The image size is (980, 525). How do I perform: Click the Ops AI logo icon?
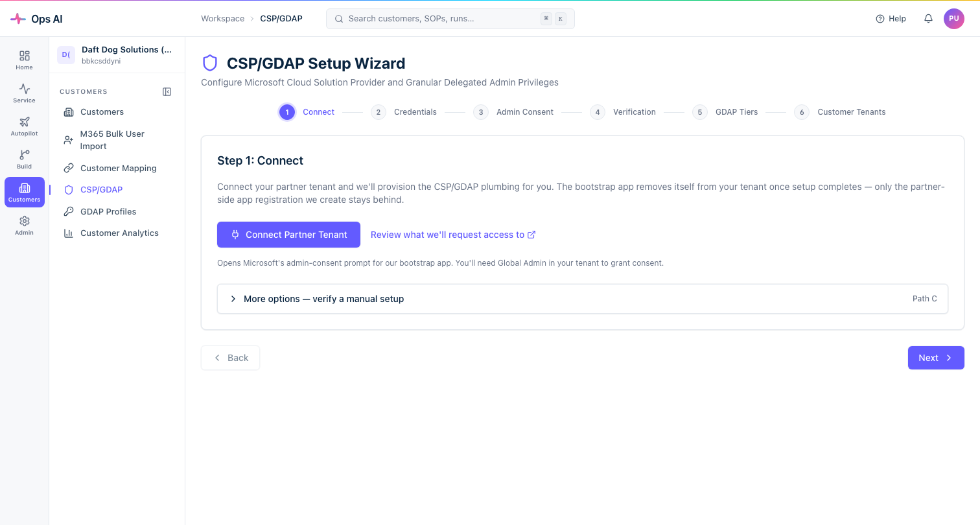point(18,19)
